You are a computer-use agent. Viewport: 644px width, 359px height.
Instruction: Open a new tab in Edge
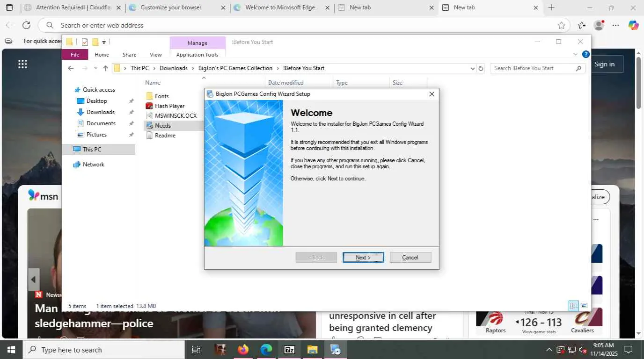click(551, 7)
